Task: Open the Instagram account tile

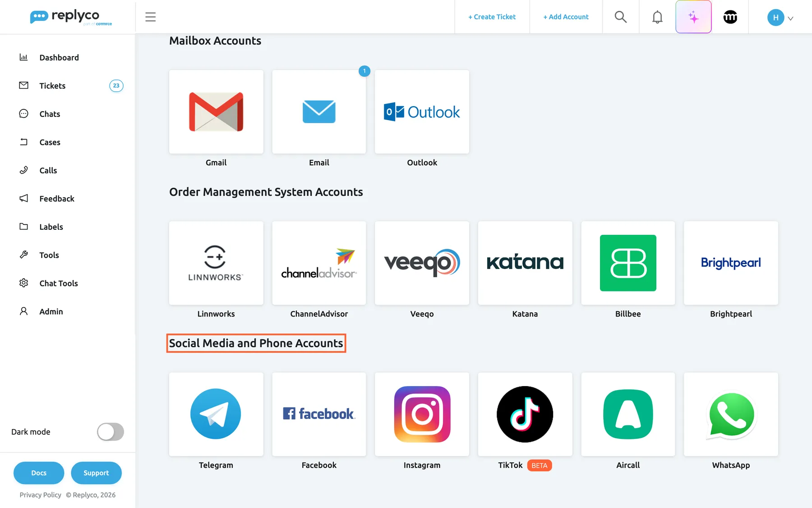Action: pyautogui.click(x=422, y=414)
